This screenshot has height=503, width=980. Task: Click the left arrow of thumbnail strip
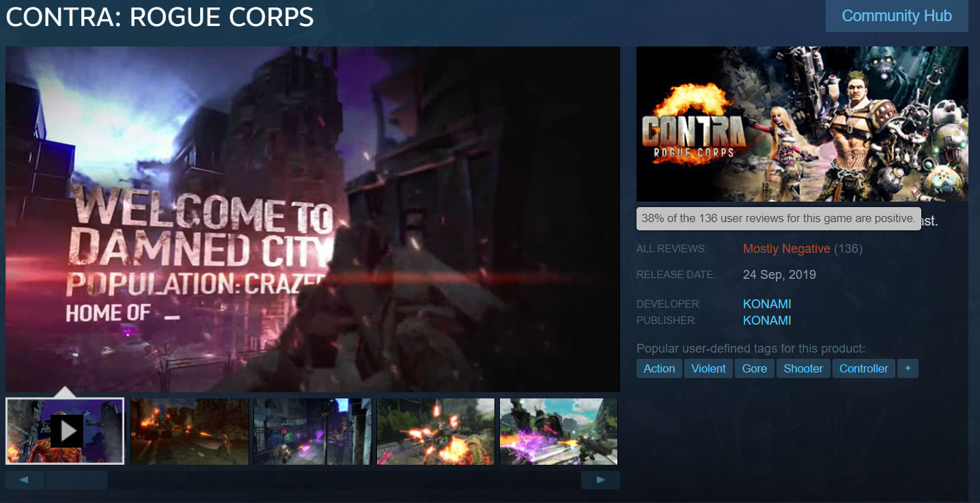(x=25, y=480)
